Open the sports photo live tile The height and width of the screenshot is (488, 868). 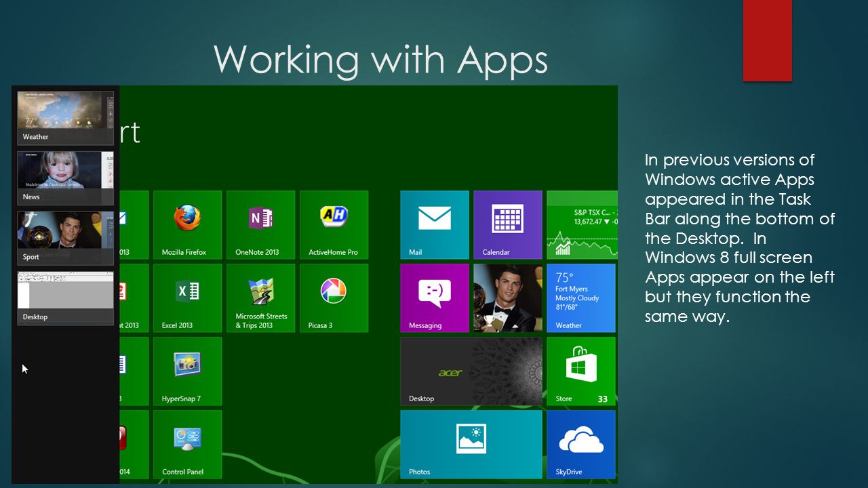(x=508, y=298)
